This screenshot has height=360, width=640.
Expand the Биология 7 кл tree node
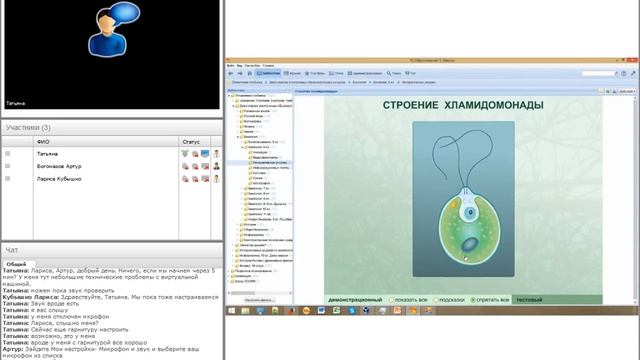(242, 189)
